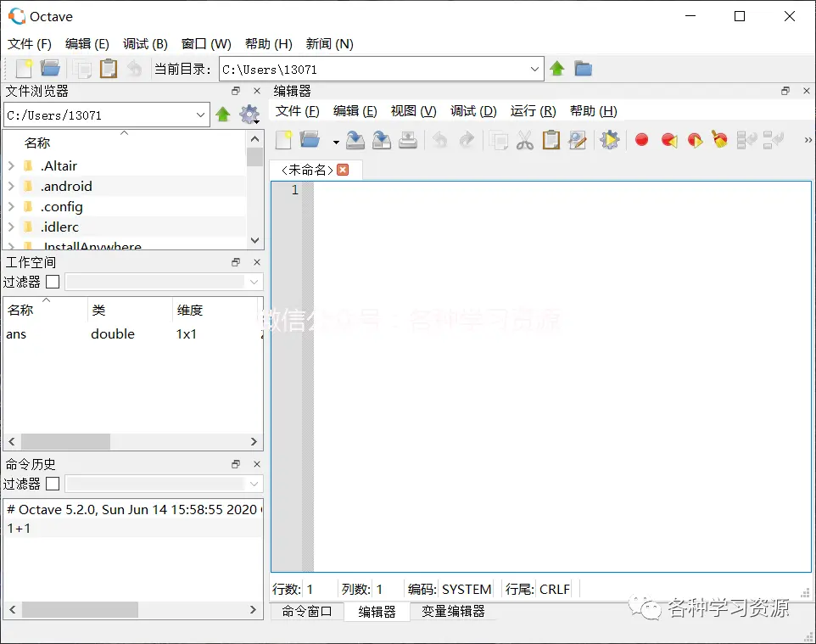Click file browser green up-arrow icon

click(223, 115)
